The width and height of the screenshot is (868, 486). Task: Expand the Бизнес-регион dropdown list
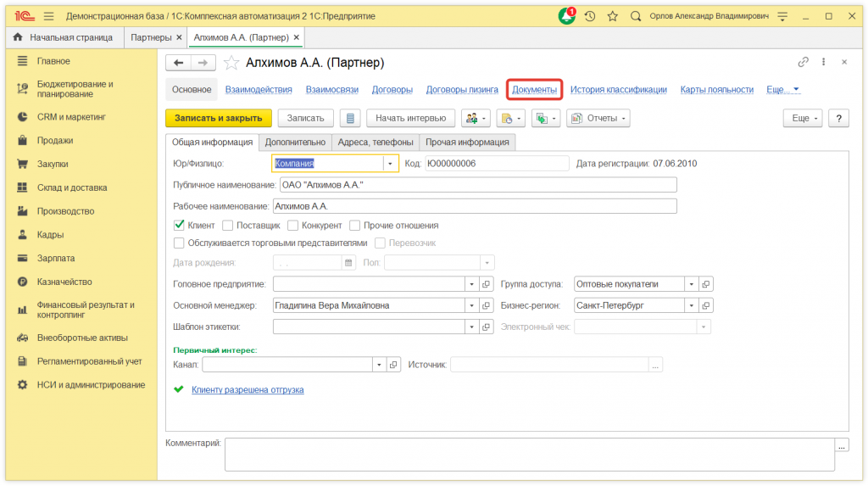691,305
